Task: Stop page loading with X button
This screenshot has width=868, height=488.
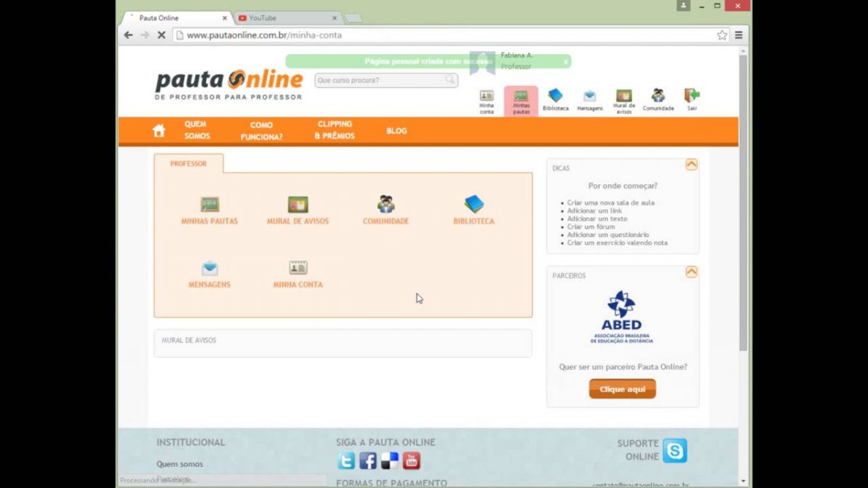Action: pyautogui.click(x=161, y=35)
